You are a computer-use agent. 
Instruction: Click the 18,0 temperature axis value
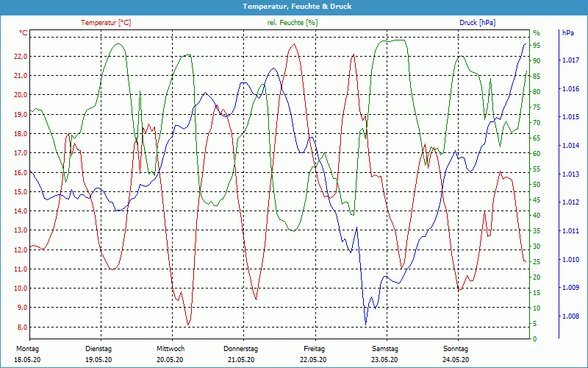[x=21, y=134]
